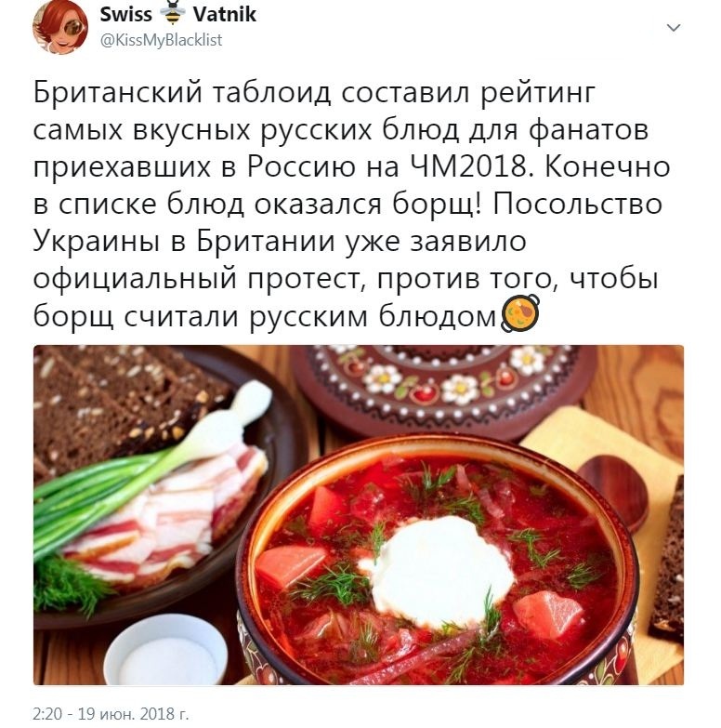721x728 pixels.
Task: Click the sour cream dollop in photo
Action: click(x=439, y=569)
